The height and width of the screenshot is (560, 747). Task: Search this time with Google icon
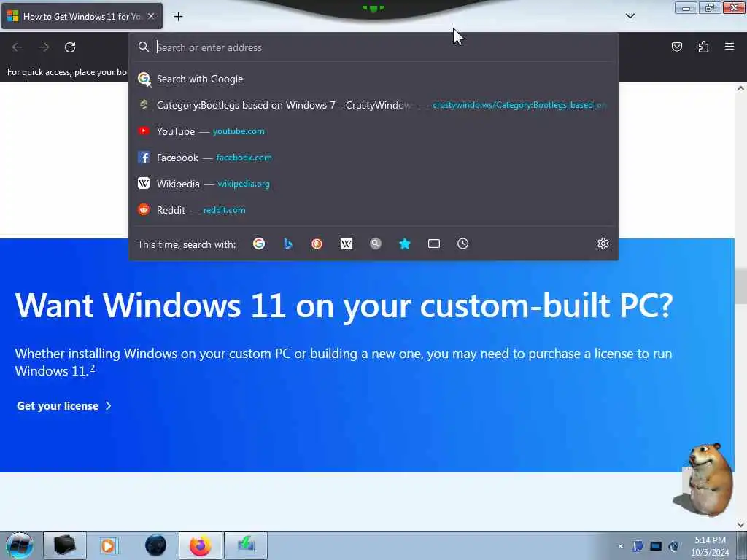coord(259,244)
